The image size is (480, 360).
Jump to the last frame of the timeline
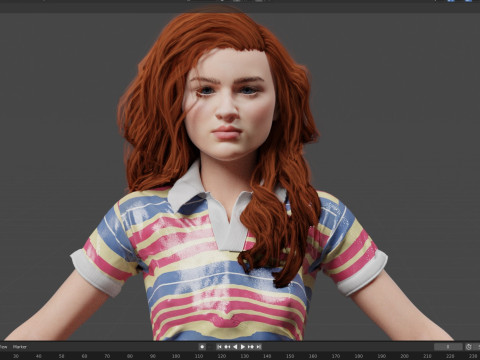pyautogui.click(x=259, y=347)
